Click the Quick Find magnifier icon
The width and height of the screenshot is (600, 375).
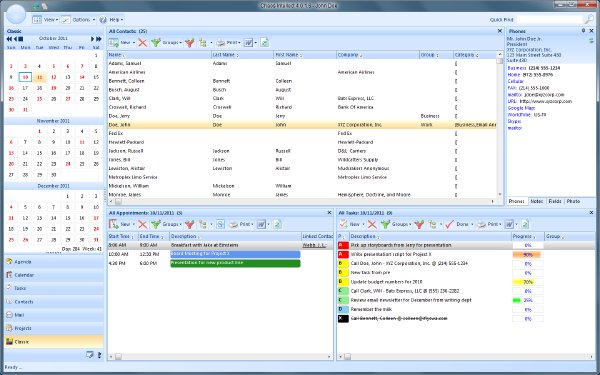[x=589, y=19]
